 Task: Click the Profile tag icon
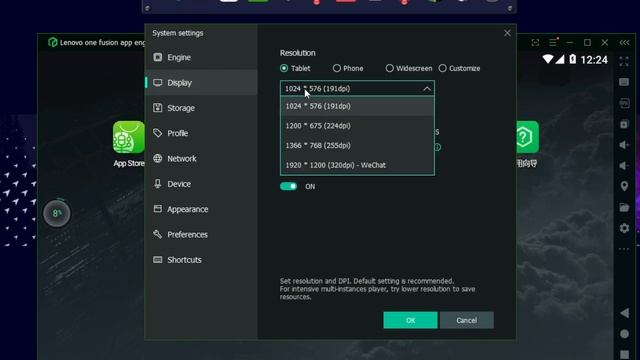coord(158,133)
